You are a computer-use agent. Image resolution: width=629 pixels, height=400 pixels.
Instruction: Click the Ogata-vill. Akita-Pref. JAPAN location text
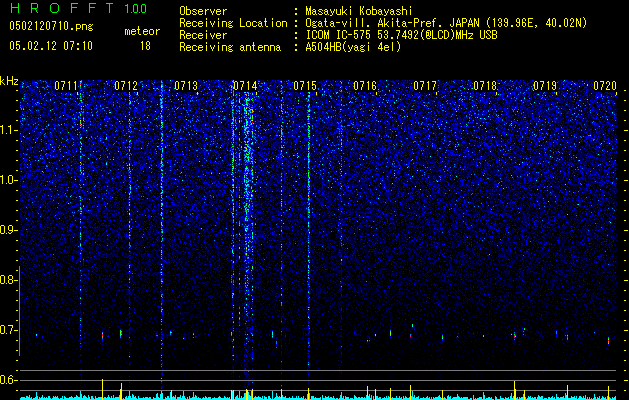[446, 23]
